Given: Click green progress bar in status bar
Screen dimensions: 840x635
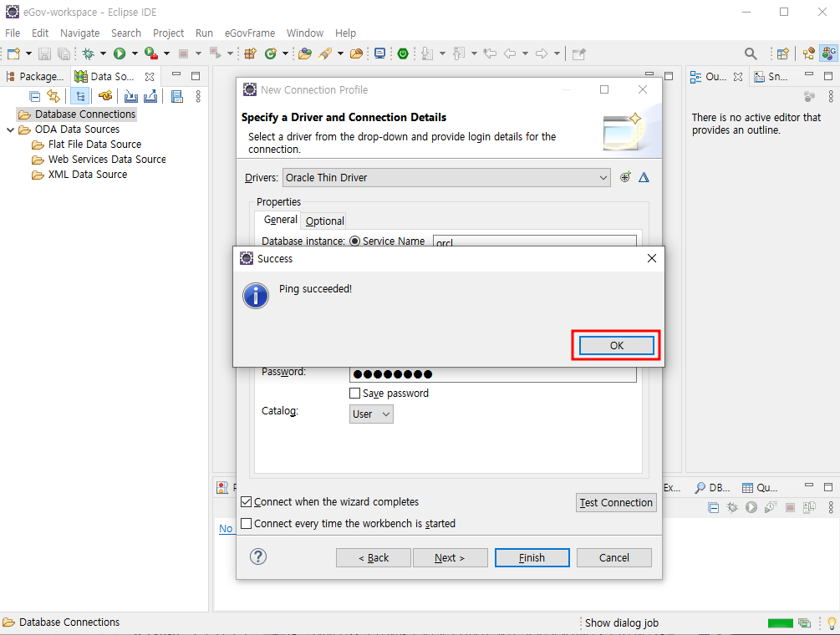Looking at the screenshot, I should [x=780, y=623].
